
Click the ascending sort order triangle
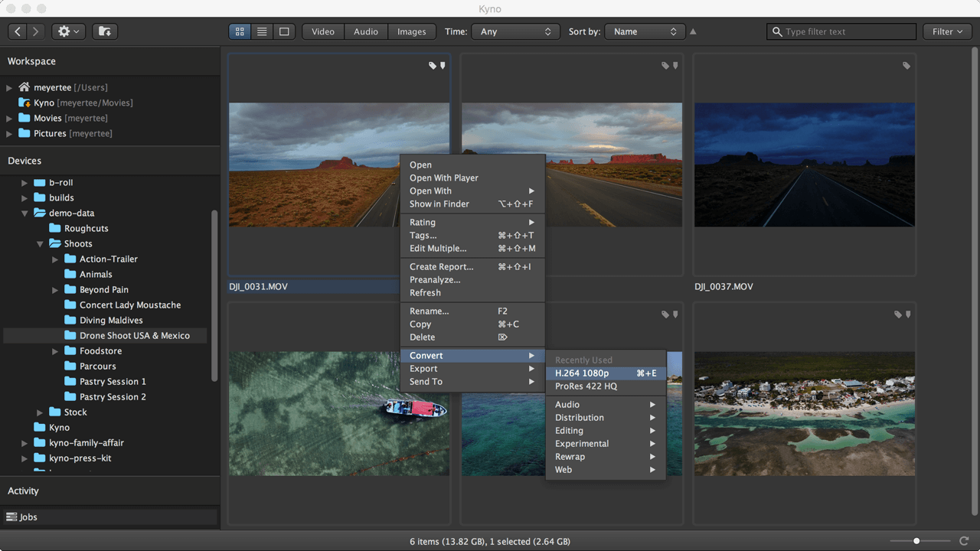pyautogui.click(x=693, y=31)
